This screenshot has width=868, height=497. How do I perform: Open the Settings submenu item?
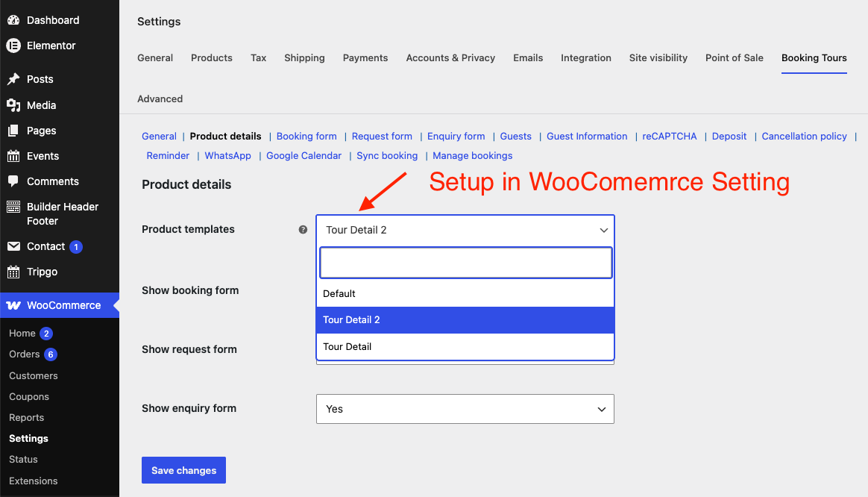click(x=29, y=439)
